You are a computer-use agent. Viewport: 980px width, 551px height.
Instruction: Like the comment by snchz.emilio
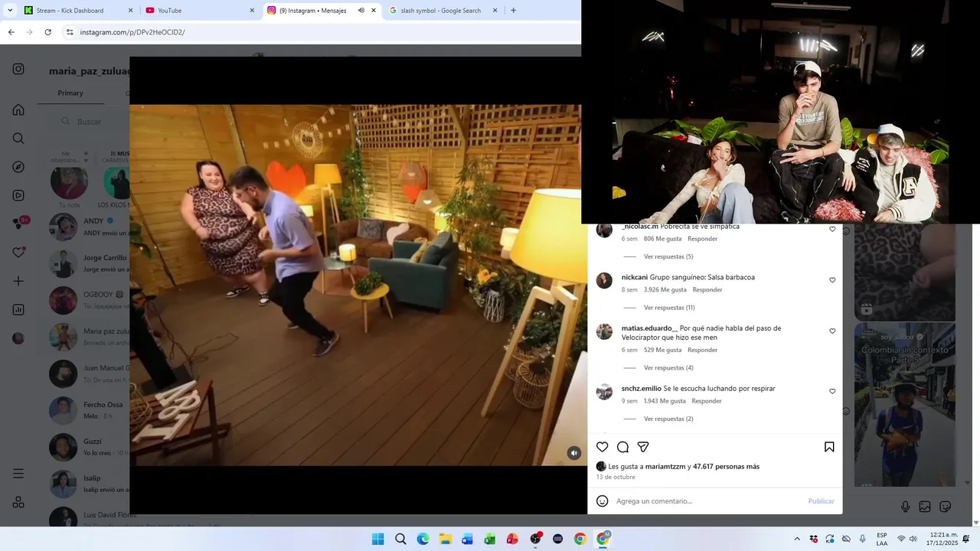click(x=832, y=391)
